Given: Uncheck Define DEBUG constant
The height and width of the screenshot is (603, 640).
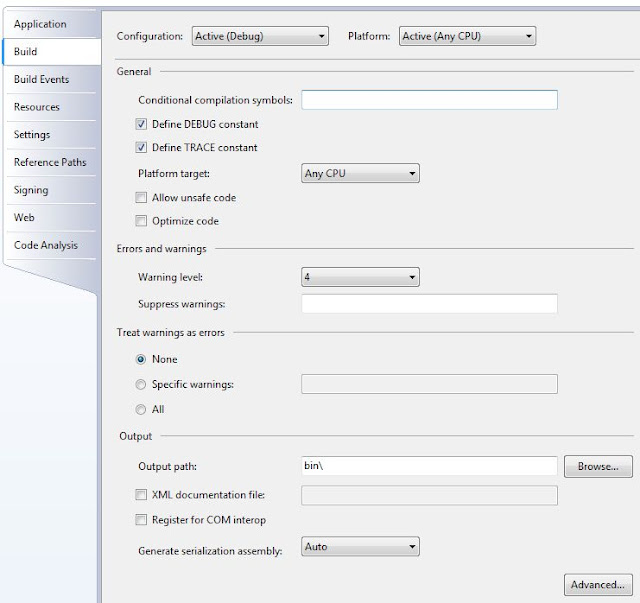Looking at the screenshot, I should click(141, 124).
